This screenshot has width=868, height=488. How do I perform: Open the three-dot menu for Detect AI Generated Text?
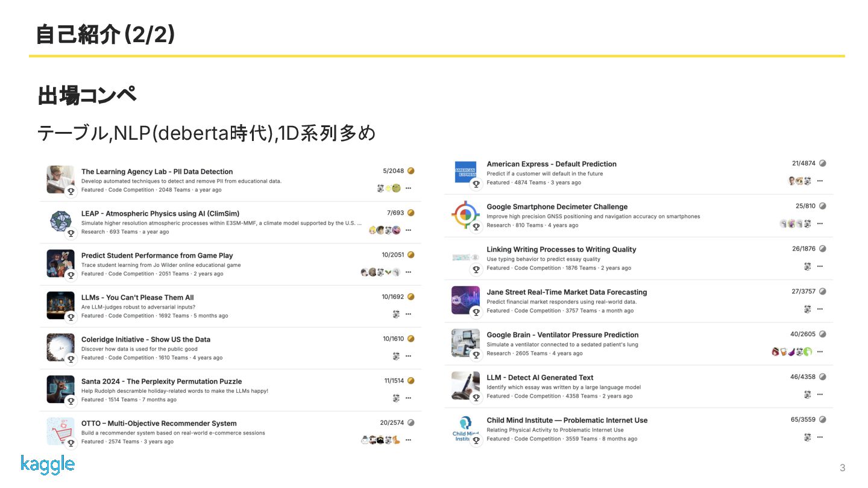(x=820, y=395)
